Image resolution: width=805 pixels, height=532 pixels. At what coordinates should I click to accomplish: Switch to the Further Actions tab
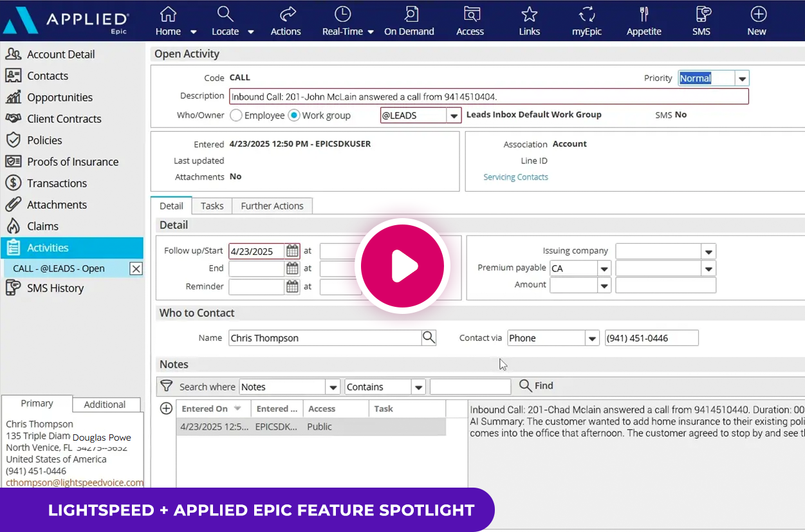[x=272, y=206]
